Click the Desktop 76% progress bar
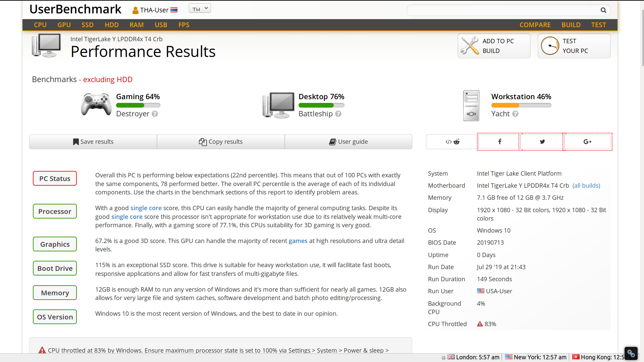Screen dimensions: 644x362 (321, 105)
